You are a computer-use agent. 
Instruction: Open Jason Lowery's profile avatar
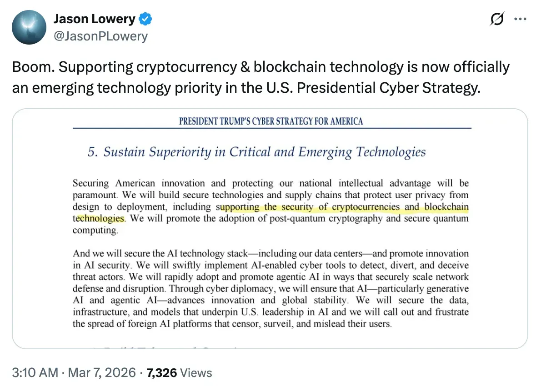pos(29,27)
